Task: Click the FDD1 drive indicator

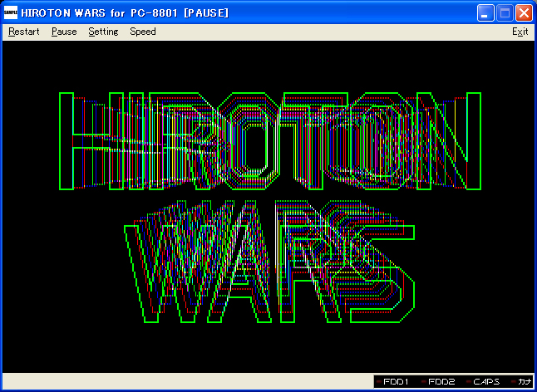Action: [394, 382]
